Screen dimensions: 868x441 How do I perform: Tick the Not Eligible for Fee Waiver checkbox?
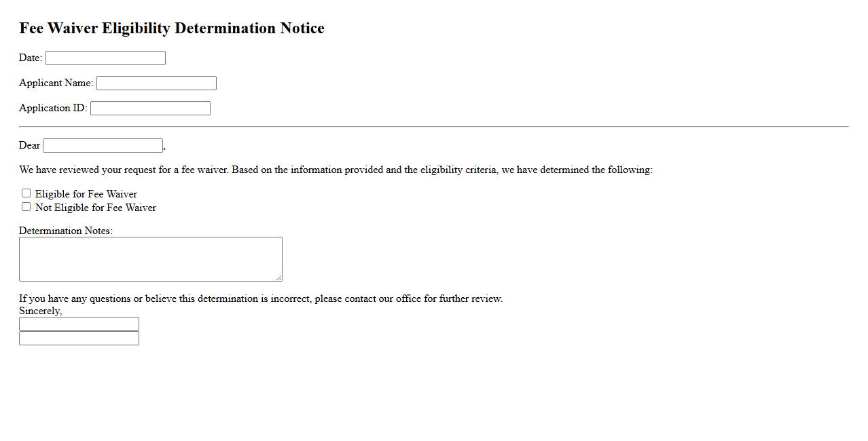26,207
